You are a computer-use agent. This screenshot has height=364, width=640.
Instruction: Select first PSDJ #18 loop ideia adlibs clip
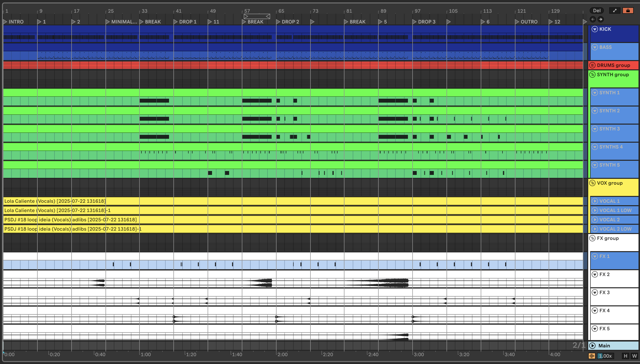(x=293, y=220)
